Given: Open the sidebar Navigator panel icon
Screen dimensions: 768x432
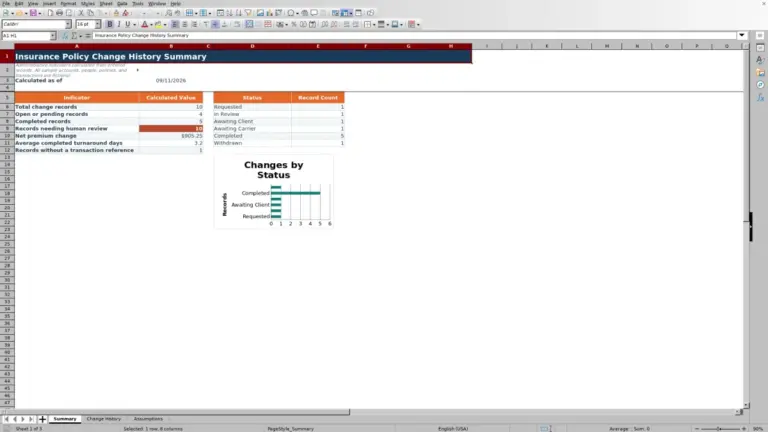Looking at the screenshot, I should pos(760,85).
